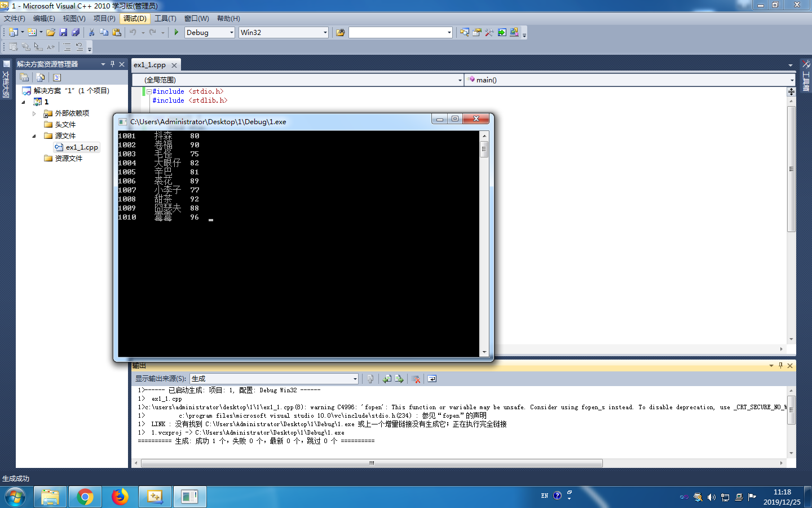Image resolution: width=812 pixels, height=508 pixels.
Task: Click the Undo arrow icon
Action: 133,32
